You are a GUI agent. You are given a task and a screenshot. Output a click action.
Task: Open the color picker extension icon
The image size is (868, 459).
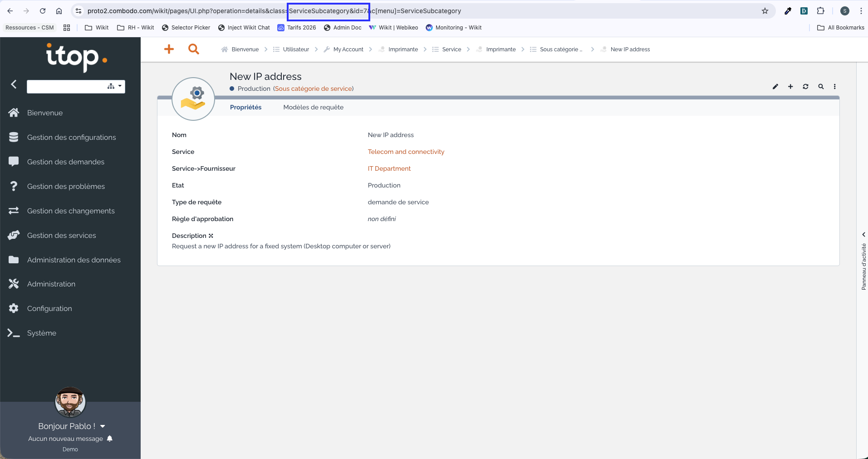pyautogui.click(x=788, y=11)
